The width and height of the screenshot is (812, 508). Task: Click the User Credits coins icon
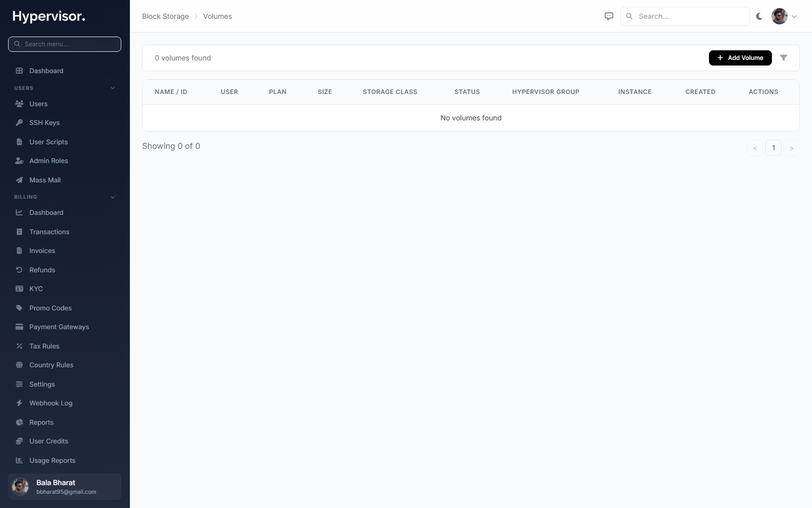point(19,441)
